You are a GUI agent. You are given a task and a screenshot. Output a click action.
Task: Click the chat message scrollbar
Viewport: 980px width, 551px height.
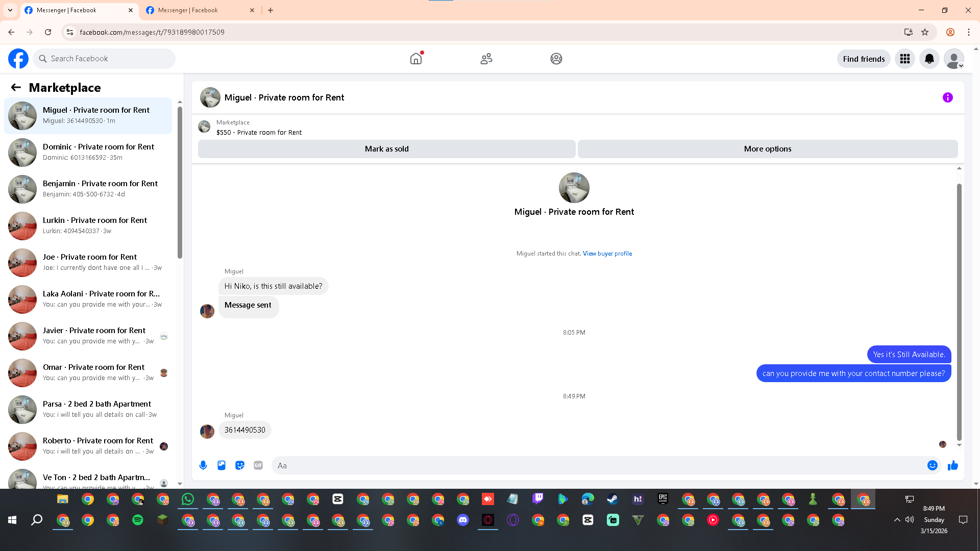tap(959, 311)
